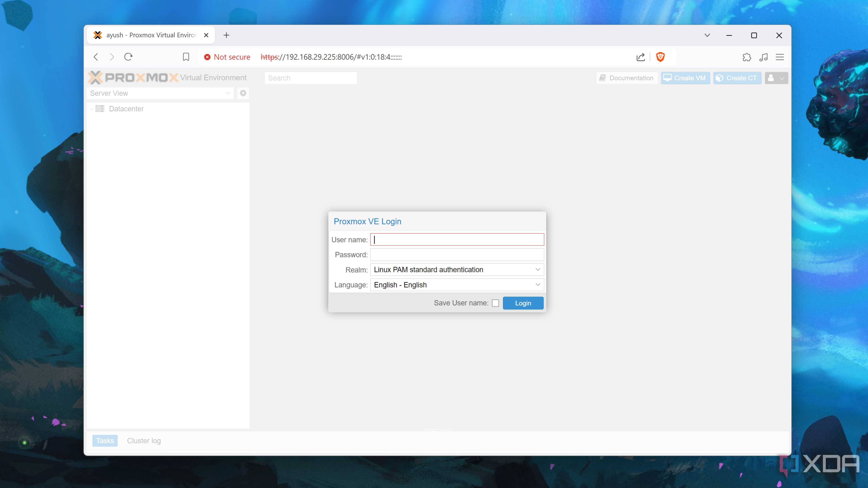Focus the User name field
Image resolution: width=868 pixels, height=488 pixels.
pyautogui.click(x=457, y=239)
